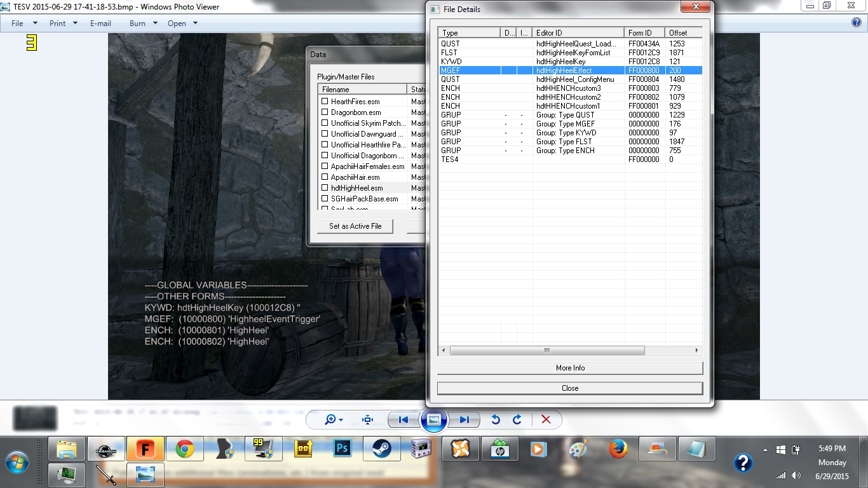The height and width of the screenshot is (488, 868).
Task: Select the Group: Type MGEF row
Action: (x=570, y=124)
